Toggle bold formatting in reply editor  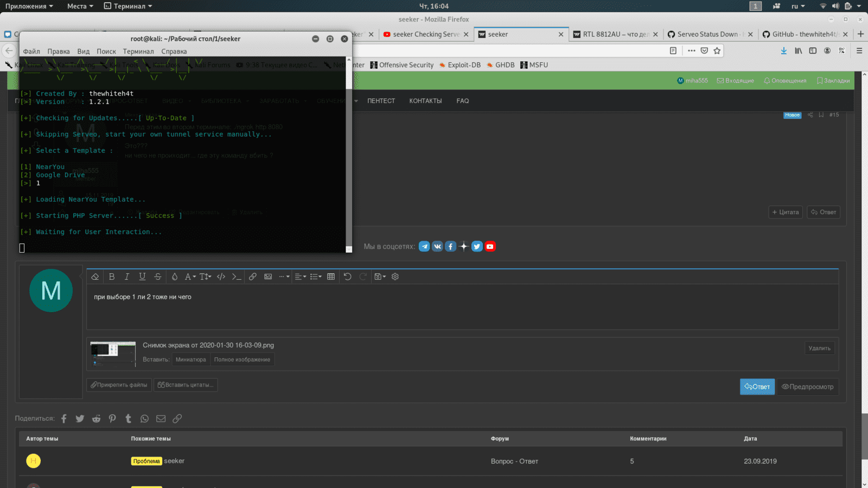[x=112, y=277]
